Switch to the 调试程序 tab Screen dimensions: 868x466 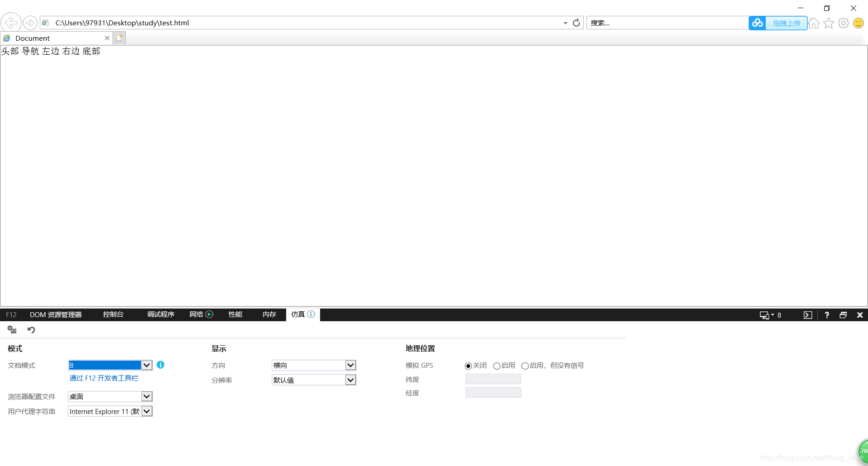click(x=160, y=314)
